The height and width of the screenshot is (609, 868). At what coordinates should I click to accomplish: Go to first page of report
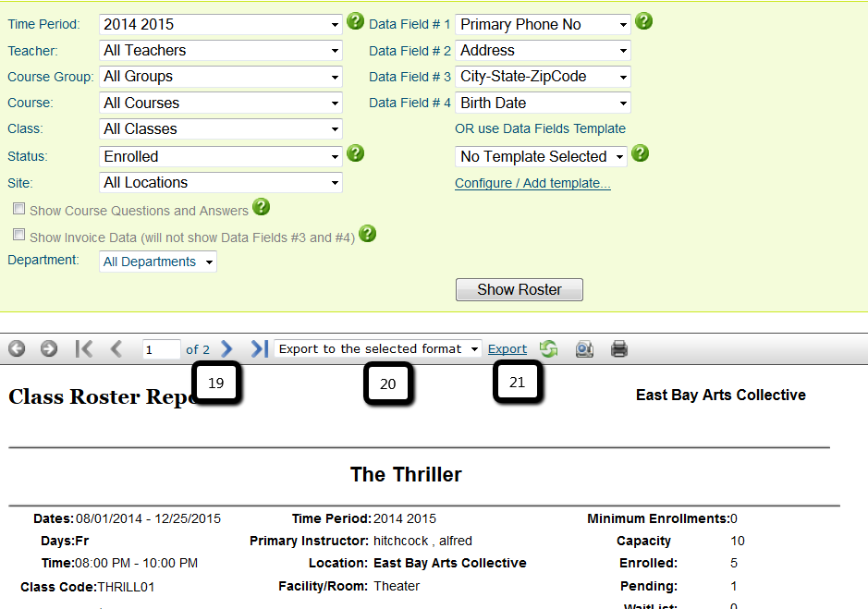tap(84, 348)
